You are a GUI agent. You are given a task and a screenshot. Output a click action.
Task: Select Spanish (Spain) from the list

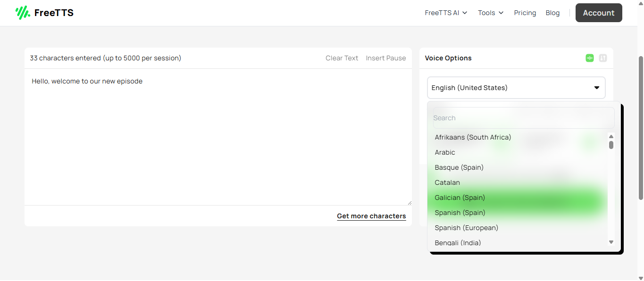pos(460,213)
